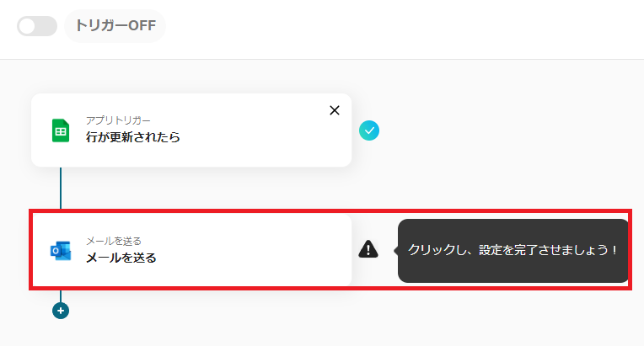The image size is (644, 346).
Task: Click blank canvas right of the checkmark
Action: click(x=506, y=130)
